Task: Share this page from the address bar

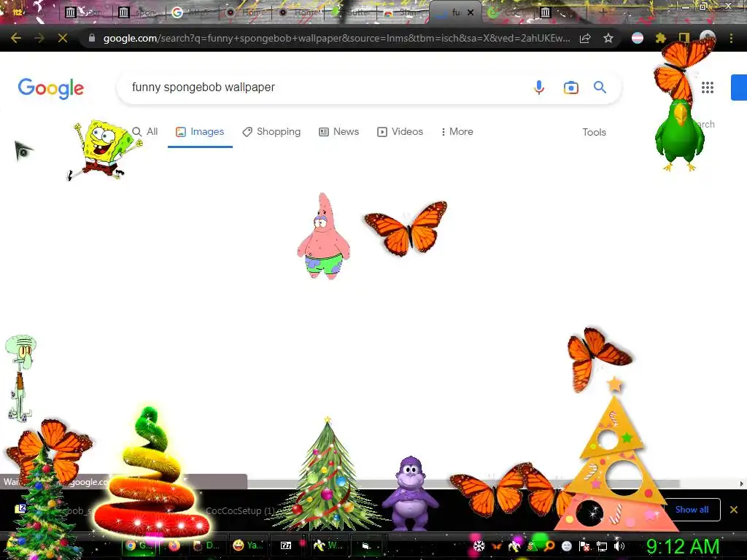Action: (585, 38)
